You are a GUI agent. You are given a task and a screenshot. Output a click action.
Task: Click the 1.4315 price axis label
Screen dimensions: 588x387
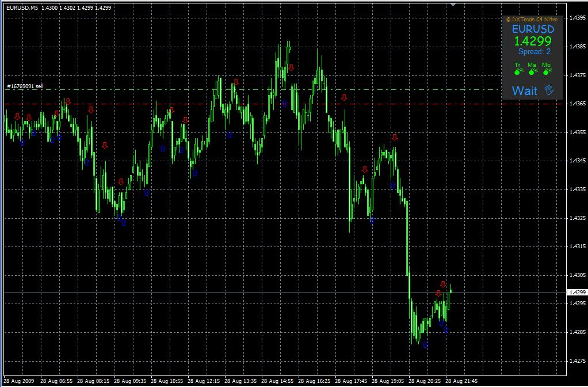578,246
